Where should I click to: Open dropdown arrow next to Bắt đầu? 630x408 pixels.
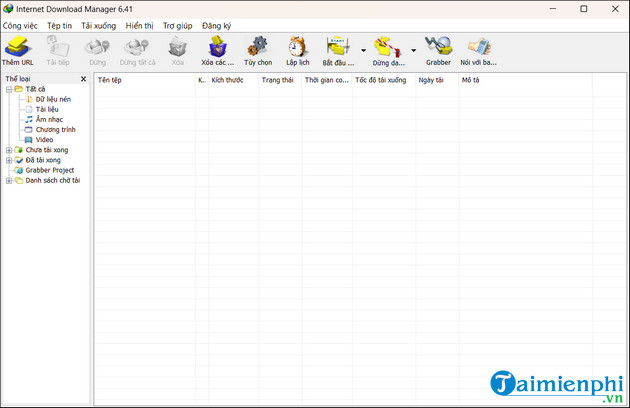click(x=363, y=51)
